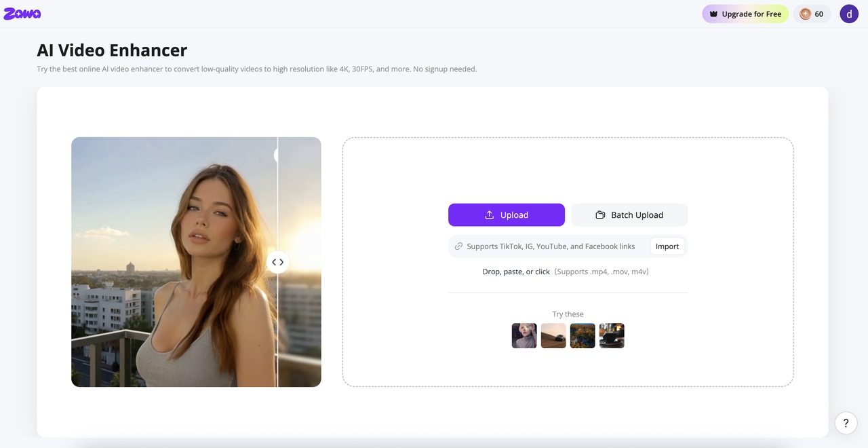
Task: Select the autumn forest sample thumbnail
Action: click(x=583, y=335)
